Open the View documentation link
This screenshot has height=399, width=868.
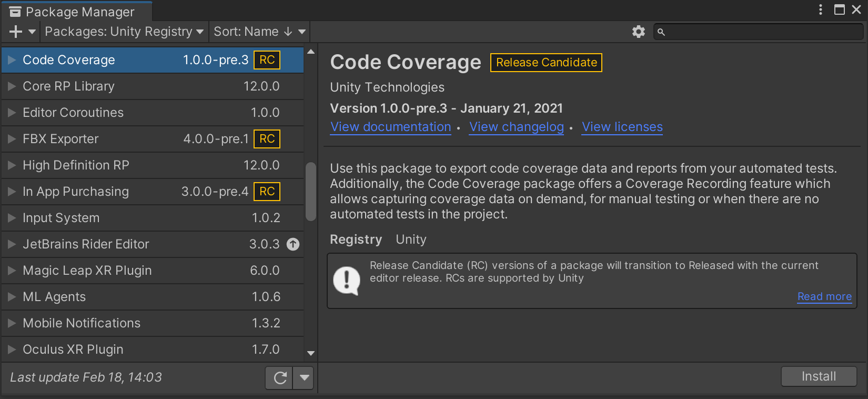[x=390, y=127]
